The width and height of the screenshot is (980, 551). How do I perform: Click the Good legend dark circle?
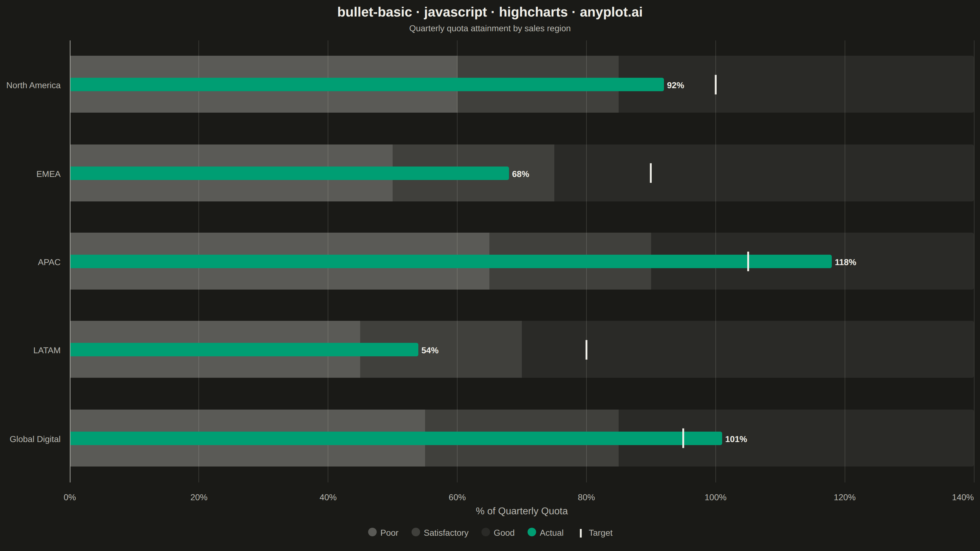tap(486, 532)
